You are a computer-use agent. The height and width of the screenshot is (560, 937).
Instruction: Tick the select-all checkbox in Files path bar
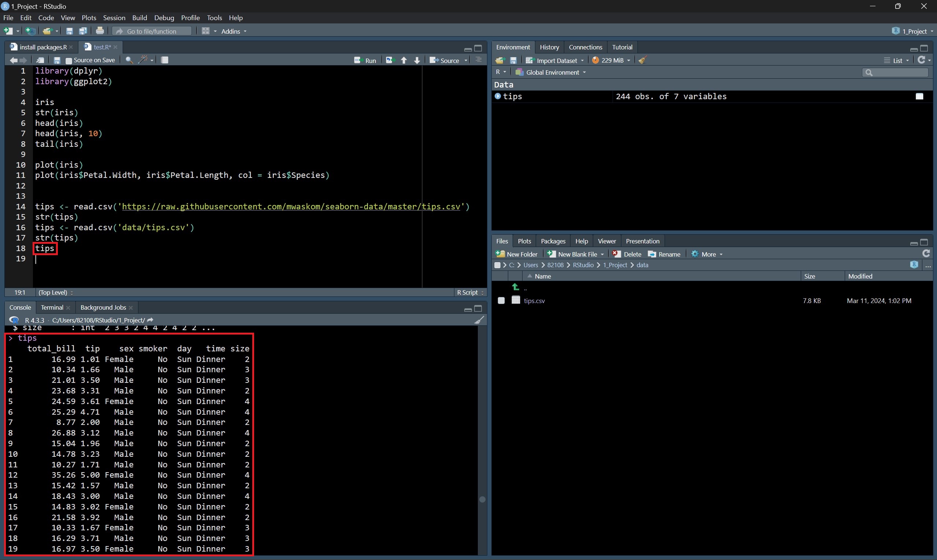tap(498, 265)
